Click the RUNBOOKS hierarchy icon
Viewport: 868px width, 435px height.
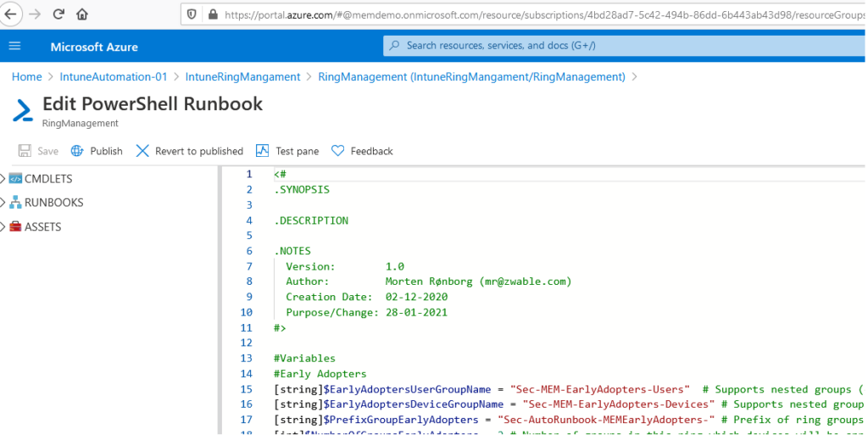click(15, 203)
